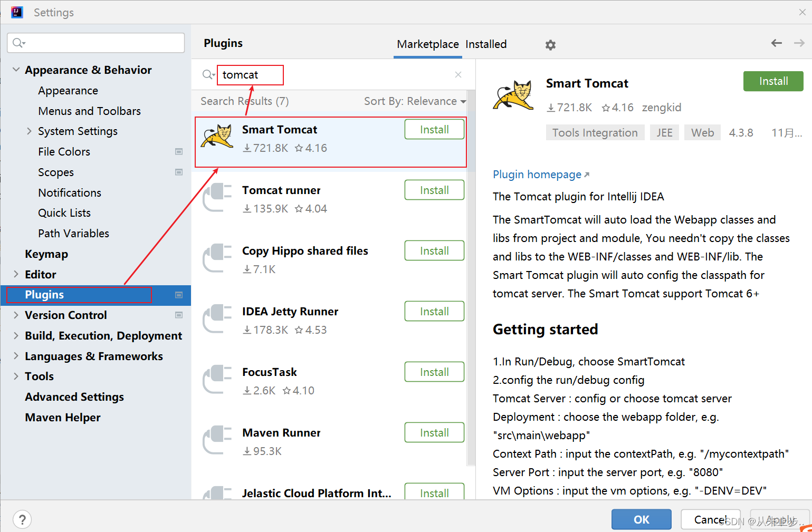Click the back navigation arrow
Screen dimensions: 812x532
776,43
